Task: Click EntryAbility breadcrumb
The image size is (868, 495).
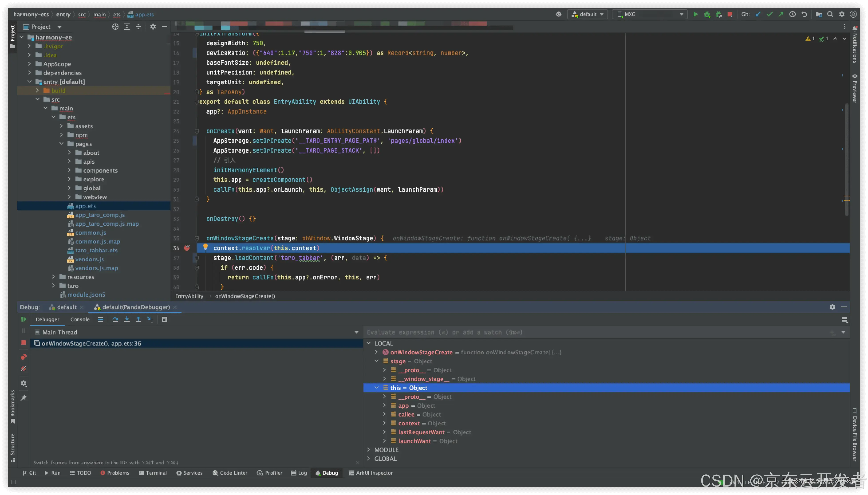Action: click(x=189, y=296)
